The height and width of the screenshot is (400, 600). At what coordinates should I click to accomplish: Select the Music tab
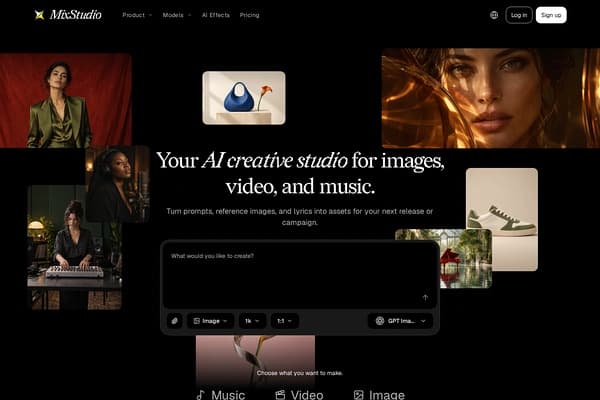220,395
